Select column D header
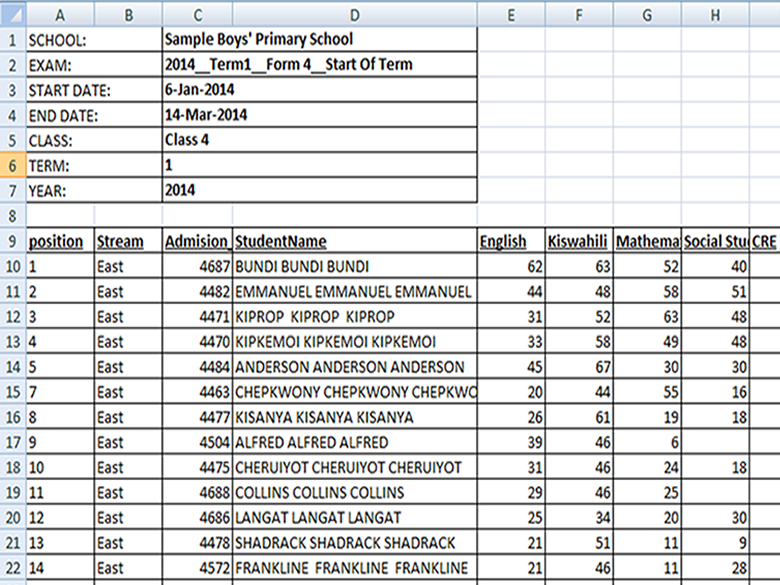The width and height of the screenshot is (780, 585). (x=354, y=14)
